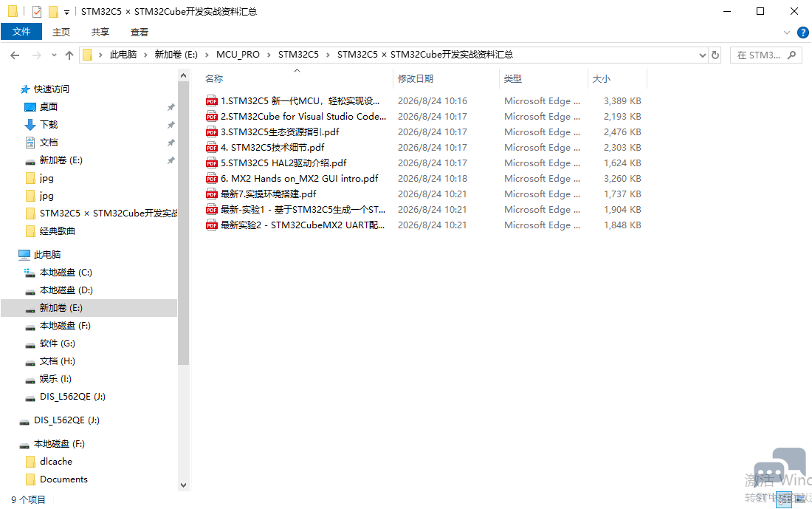The height and width of the screenshot is (509, 812).
Task: Click document icon beside 文档
Action: tap(30, 142)
